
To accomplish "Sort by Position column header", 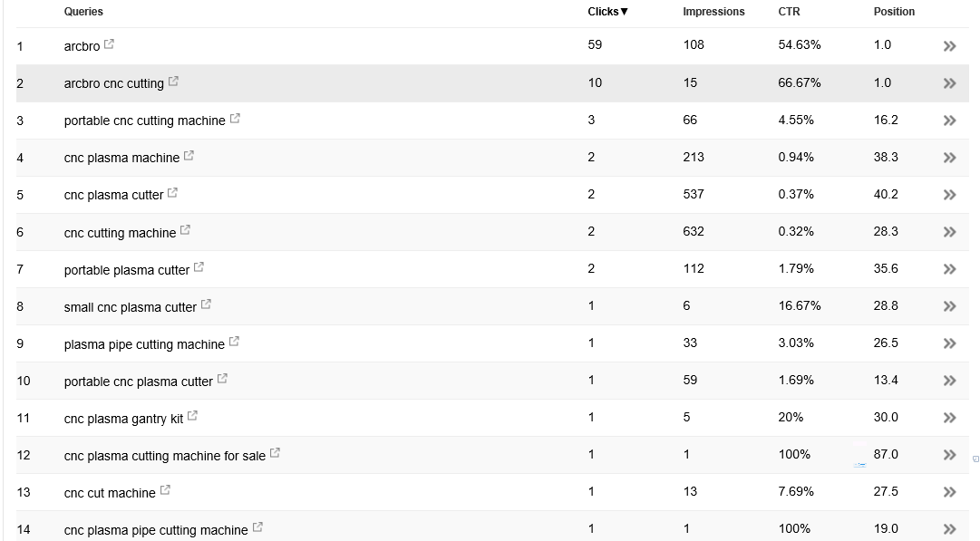I will click(x=894, y=11).
